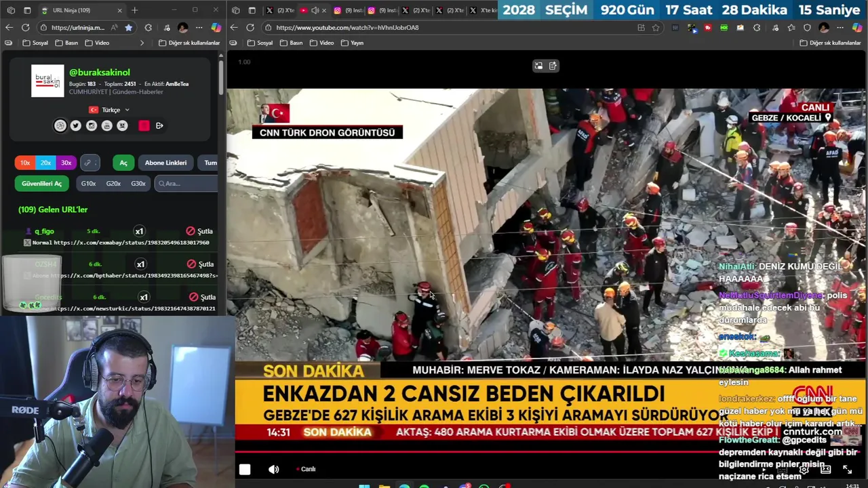Viewport: 868px width, 488px height.
Task: Open the Video bookmark folder in URL Ninja window
Action: click(x=97, y=43)
